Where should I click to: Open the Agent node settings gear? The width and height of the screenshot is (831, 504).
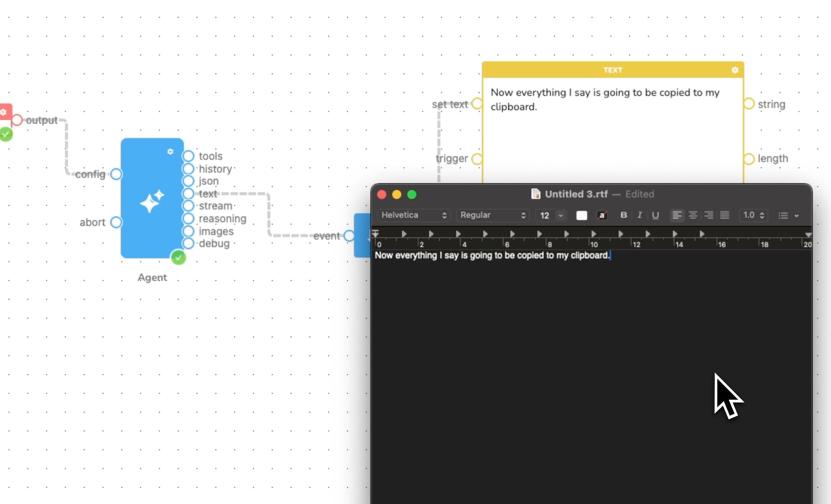[170, 151]
